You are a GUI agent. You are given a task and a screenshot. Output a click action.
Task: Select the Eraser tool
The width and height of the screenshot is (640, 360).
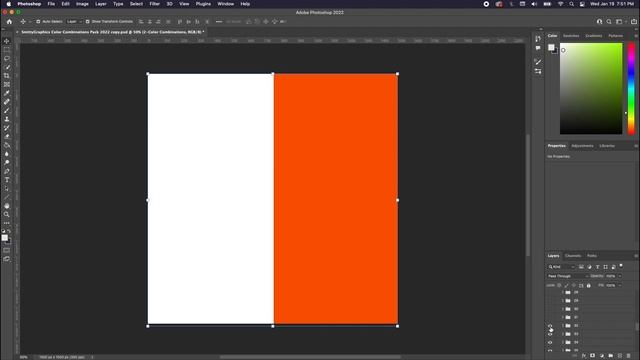[7, 137]
